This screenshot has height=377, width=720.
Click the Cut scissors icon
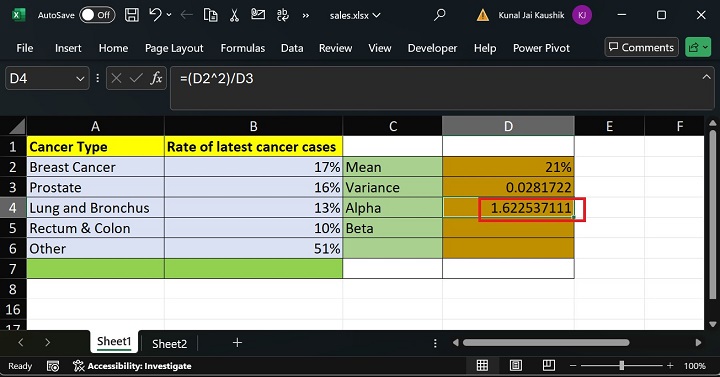click(234, 15)
